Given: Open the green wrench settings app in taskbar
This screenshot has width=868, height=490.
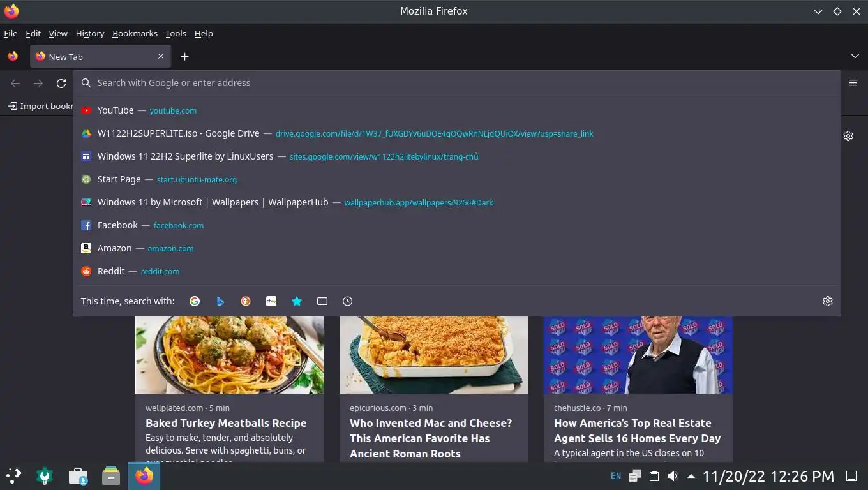Looking at the screenshot, I should [45, 475].
